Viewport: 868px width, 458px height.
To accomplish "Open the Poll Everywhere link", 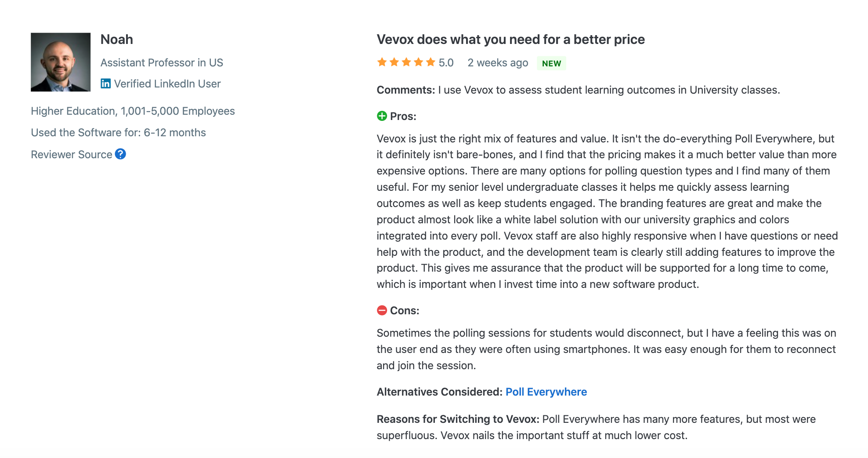I will pyautogui.click(x=546, y=392).
